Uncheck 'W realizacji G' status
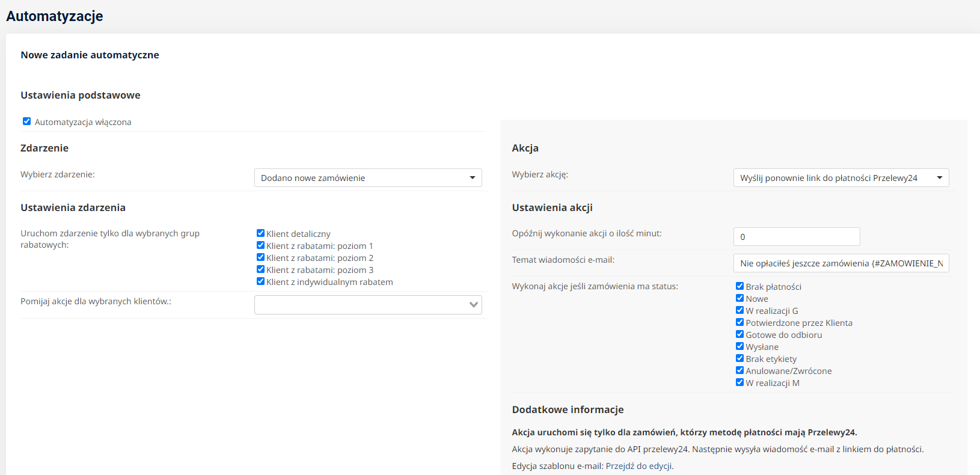The width and height of the screenshot is (980, 475). [740, 310]
